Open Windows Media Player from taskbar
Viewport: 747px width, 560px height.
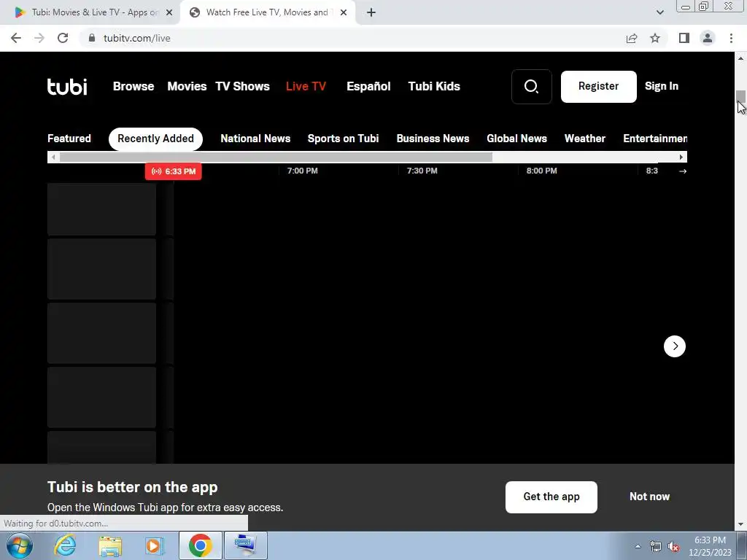155,545
